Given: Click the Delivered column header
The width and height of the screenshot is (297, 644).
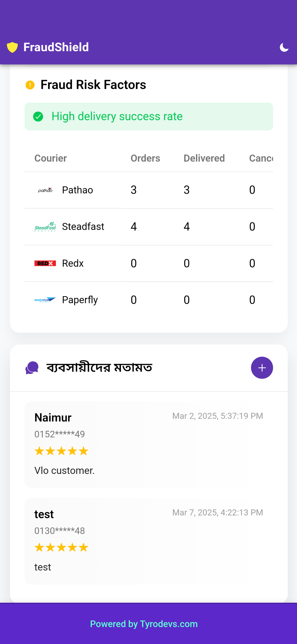Looking at the screenshot, I should click(x=204, y=158).
